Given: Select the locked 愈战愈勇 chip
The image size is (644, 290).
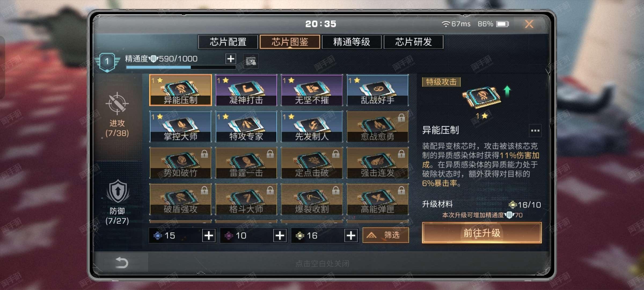Looking at the screenshot, I should pos(378,126).
